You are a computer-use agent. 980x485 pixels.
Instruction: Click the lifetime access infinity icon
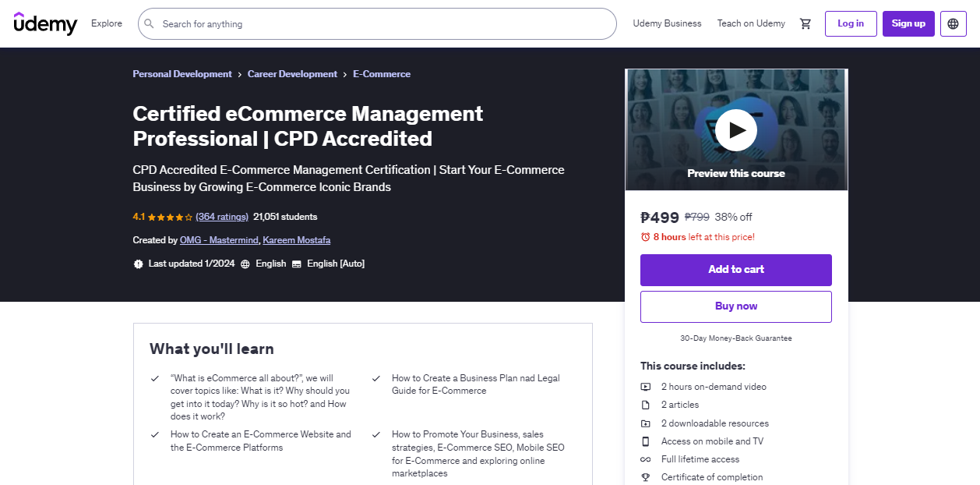click(646, 459)
